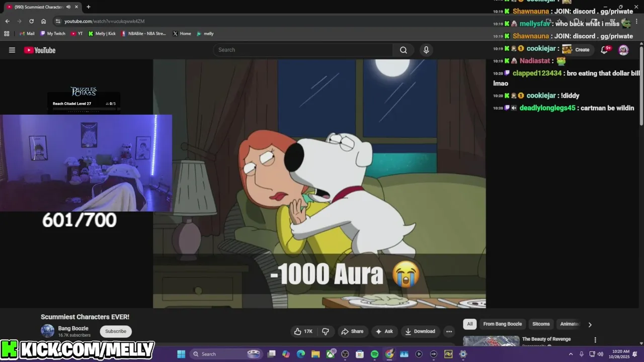Go back with the browser back arrow
Screen dimensions: 644x362
7,21
